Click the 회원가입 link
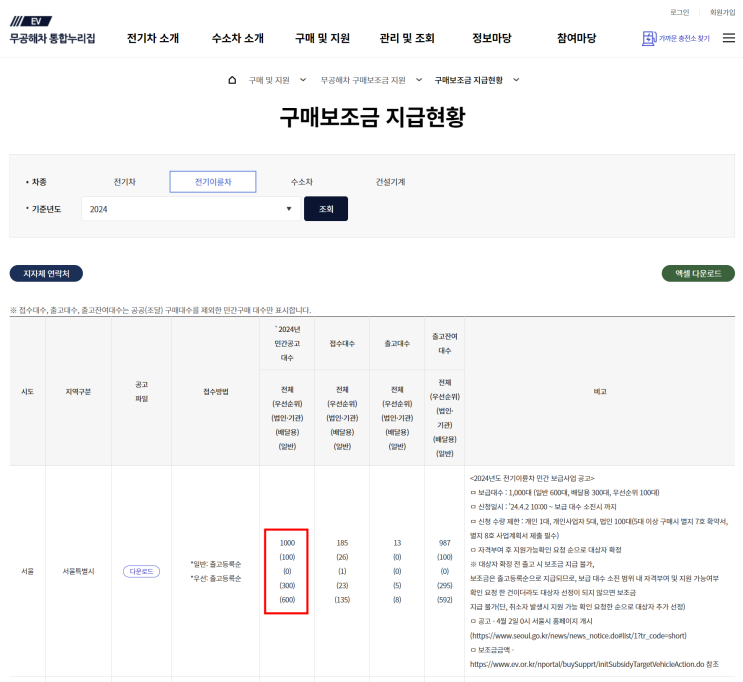This screenshot has height=682, width=743. point(722,12)
